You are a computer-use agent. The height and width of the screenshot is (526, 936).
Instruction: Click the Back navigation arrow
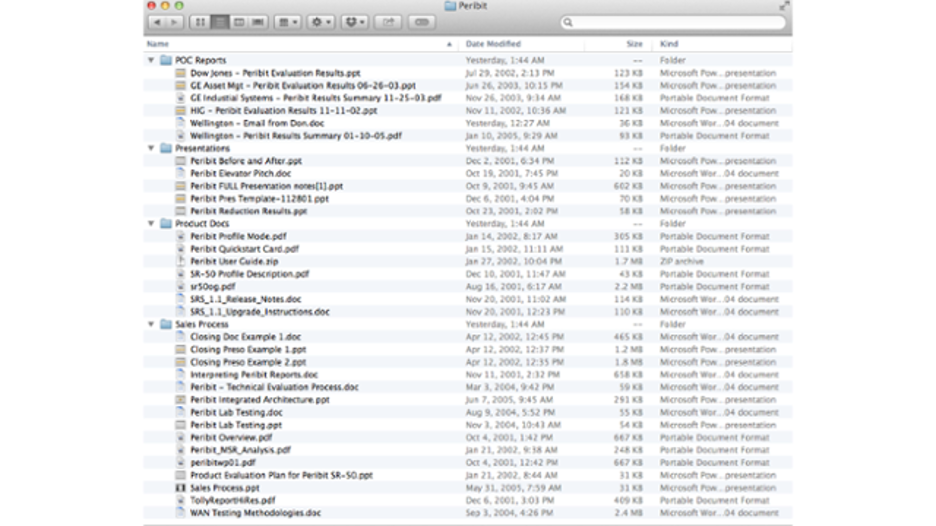click(157, 22)
